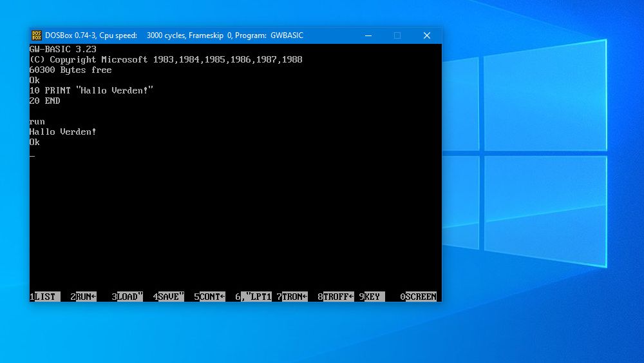Click the 8 TROFF function key label

point(336,297)
